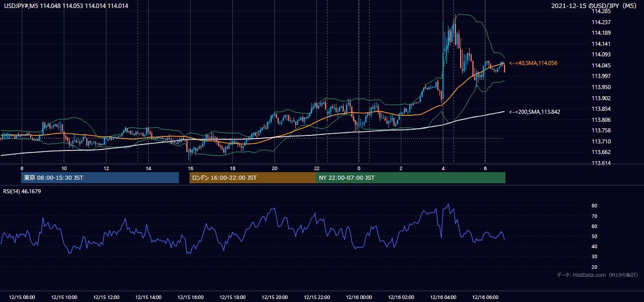Click price level 113.806 on the axis
The height and width of the screenshot is (302, 644).
pos(601,120)
